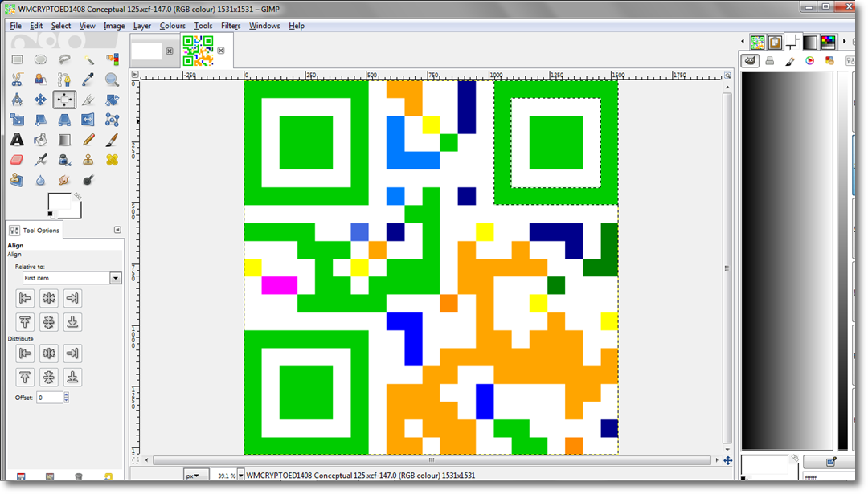Open the Filters menu
This screenshot has height=494, width=868.
(231, 26)
